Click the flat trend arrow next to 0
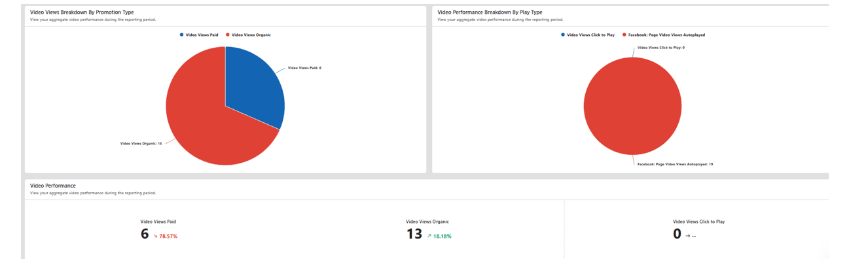 click(x=687, y=236)
